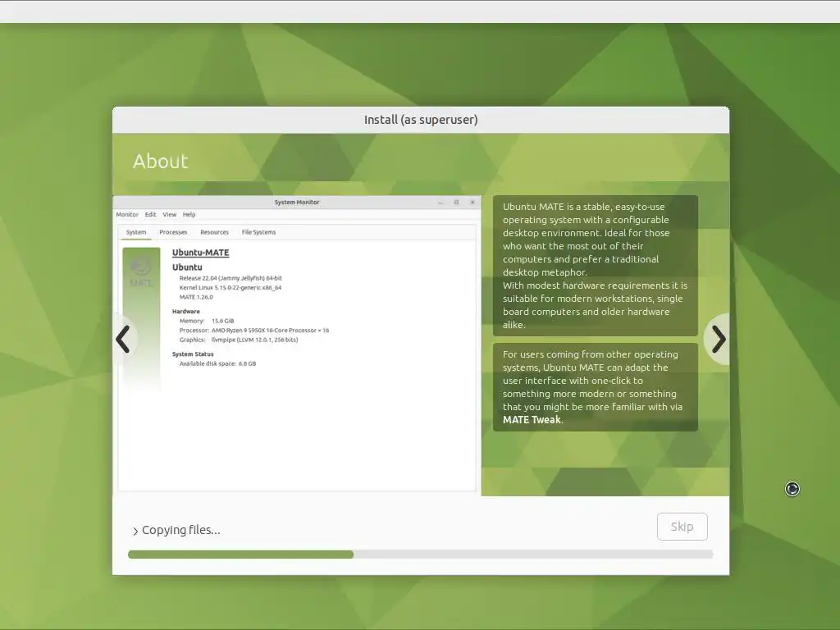Open the View menu in System Monitor
Viewport: 840px width, 630px height.
(x=169, y=214)
